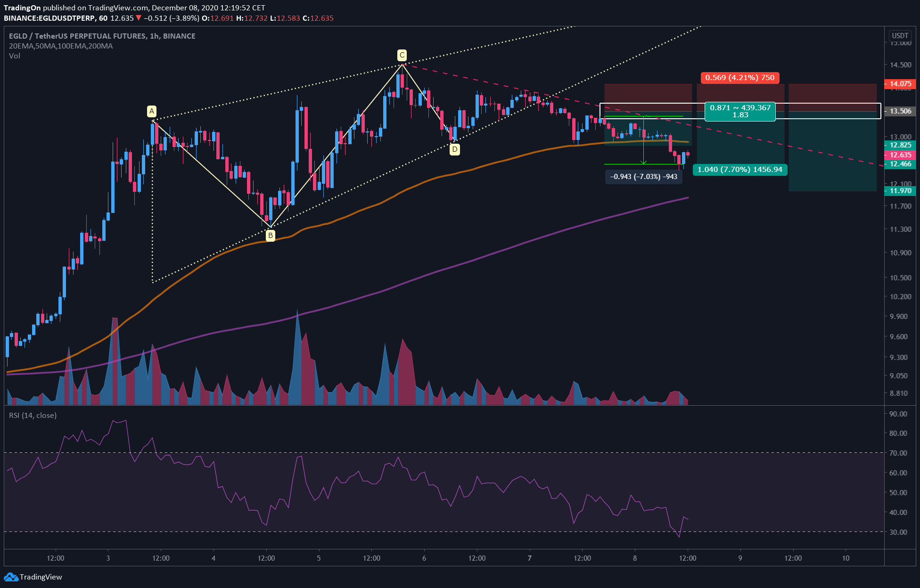This screenshot has height=588, width=920.
Task: Click the C:12.635 close value
Action: point(318,18)
